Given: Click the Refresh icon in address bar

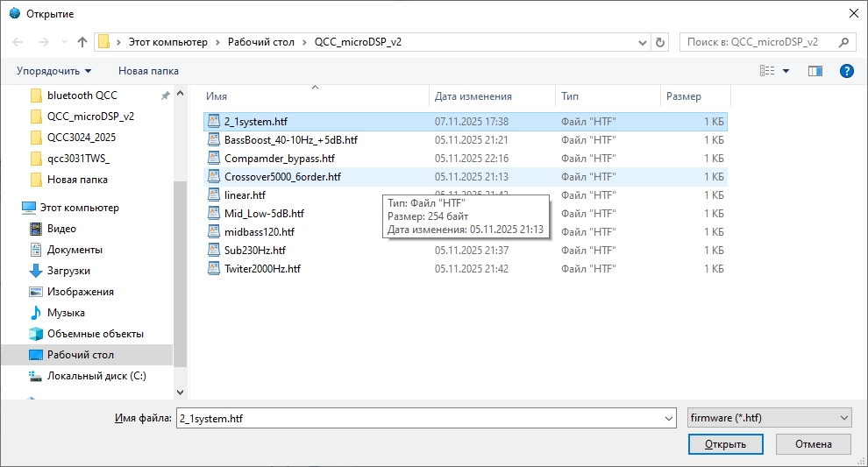Looking at the screenshot, I should click(x=660, y=42).
